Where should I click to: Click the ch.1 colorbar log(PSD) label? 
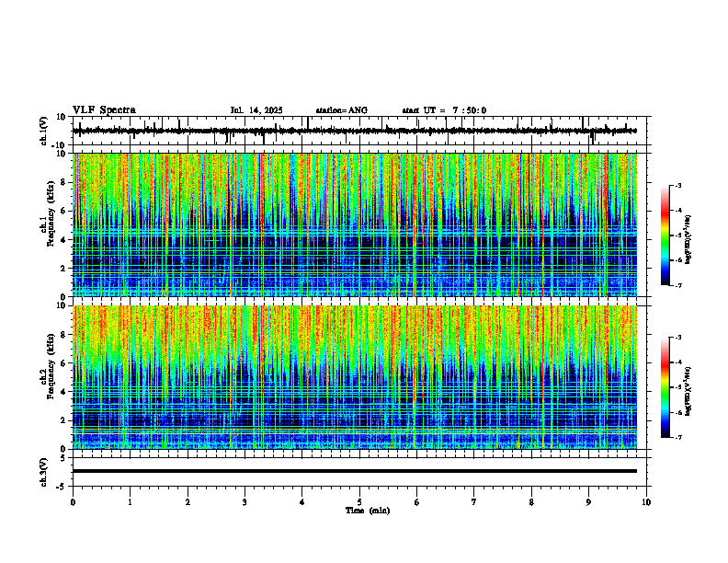(x=688, y=240)
